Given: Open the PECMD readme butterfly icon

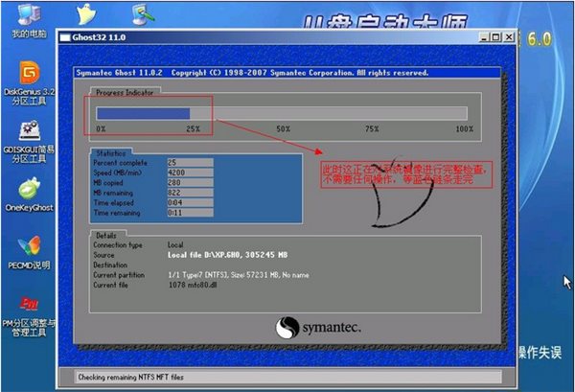Looking at the screenshot, I should click(30, 253).
